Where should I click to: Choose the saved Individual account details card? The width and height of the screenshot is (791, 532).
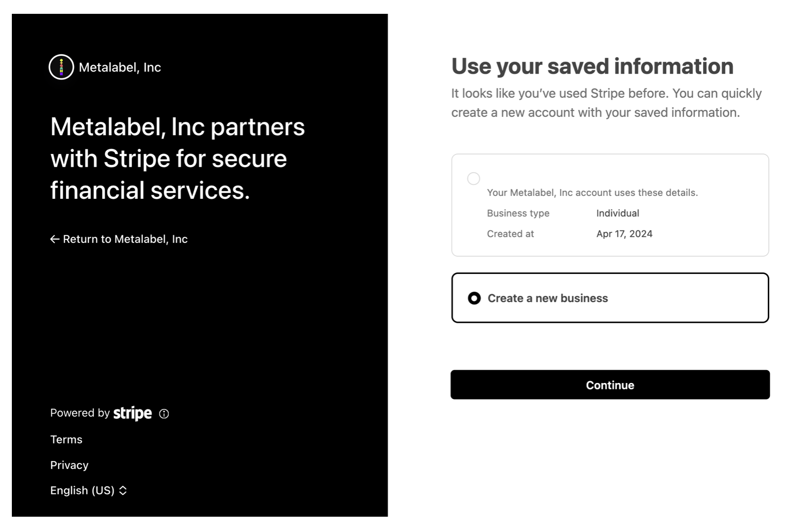610,205
